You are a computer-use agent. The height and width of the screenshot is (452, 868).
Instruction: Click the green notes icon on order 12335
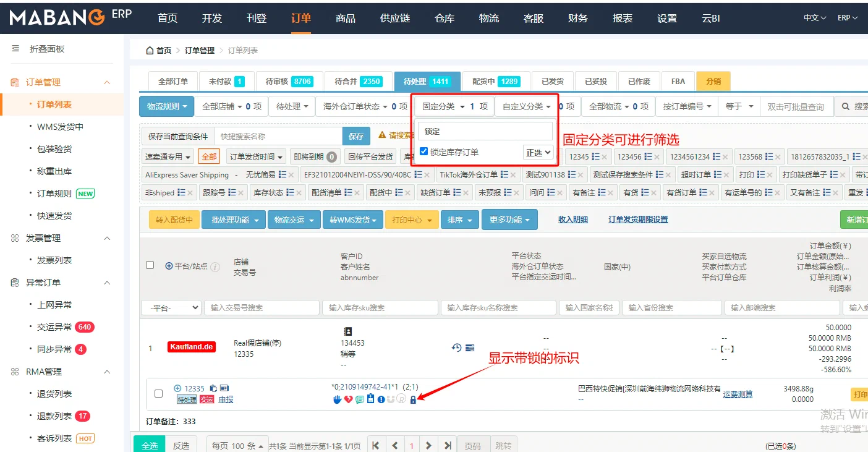(x=360, y=399)
